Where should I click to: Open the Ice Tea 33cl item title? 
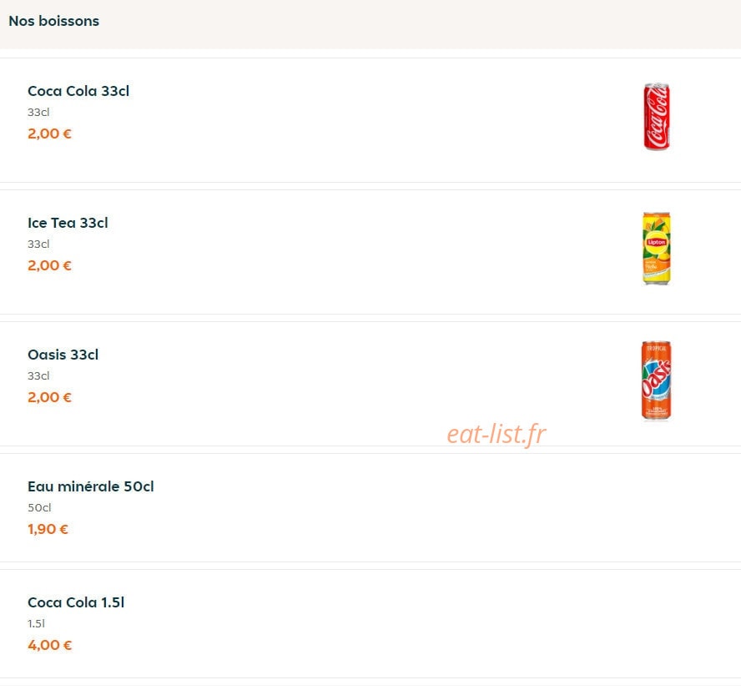(x=68, y=223)
